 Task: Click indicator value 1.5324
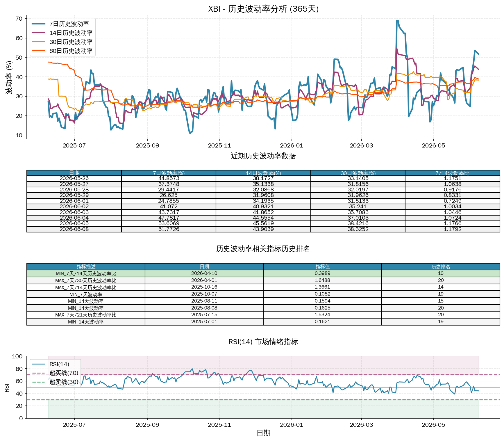click(x=323, y=315)
